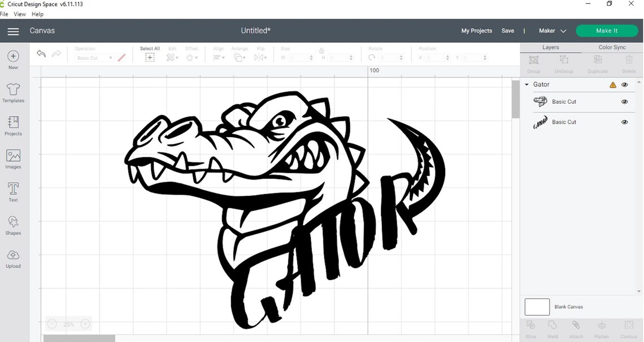Click the Make It button

pos(607,30)
